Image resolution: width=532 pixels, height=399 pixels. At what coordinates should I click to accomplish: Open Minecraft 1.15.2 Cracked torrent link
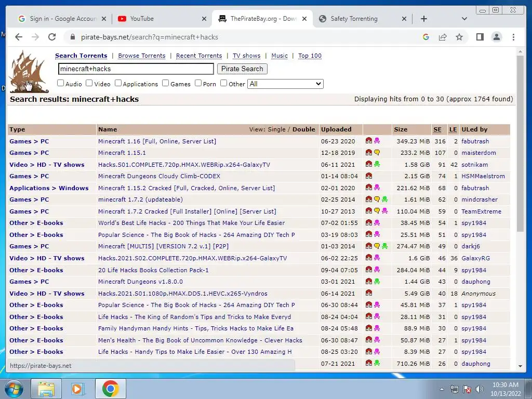point(187,188)
